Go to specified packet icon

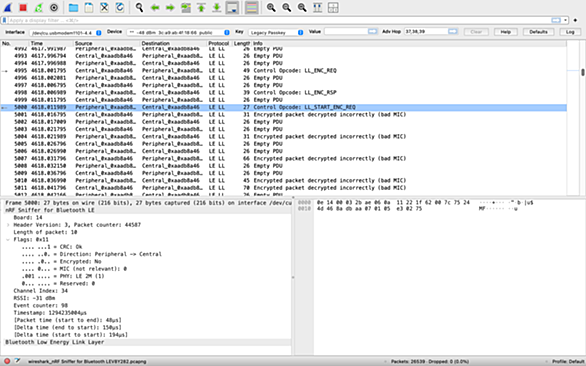click(x=186, y=7)
